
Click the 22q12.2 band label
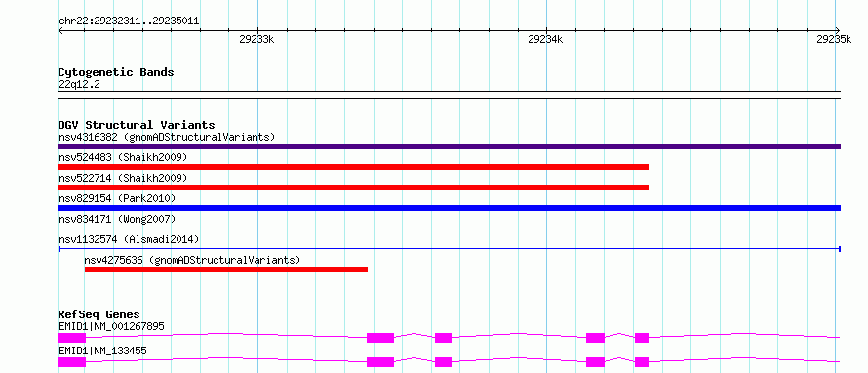tap(79, 85)
